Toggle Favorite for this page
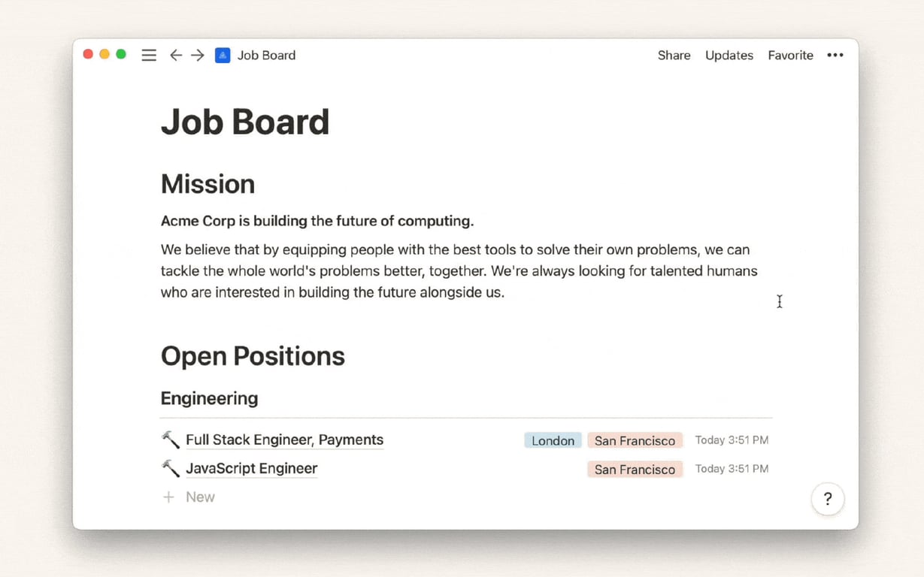924x577 pixels. click(790, 55)
